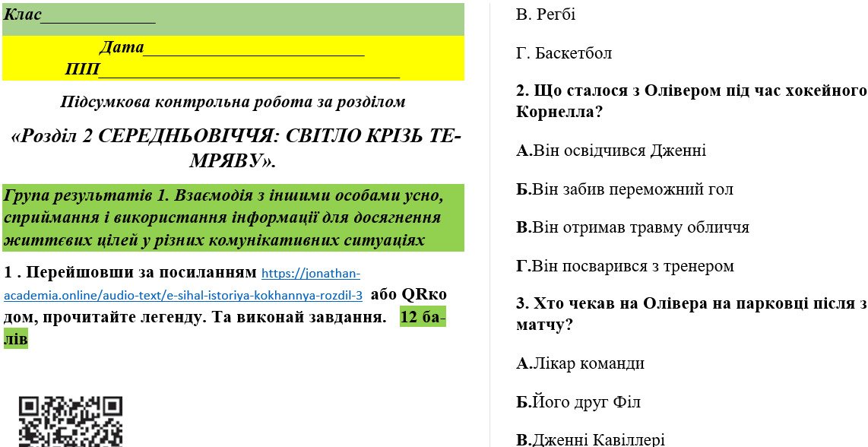Choose option "Б.Він забив переможний гол"
The height and width of the screenshot is (447, 868).
[625, 189]
